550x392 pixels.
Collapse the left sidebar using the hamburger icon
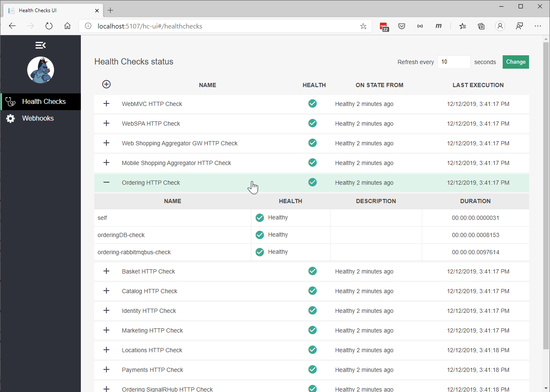[x=40, y=45]
